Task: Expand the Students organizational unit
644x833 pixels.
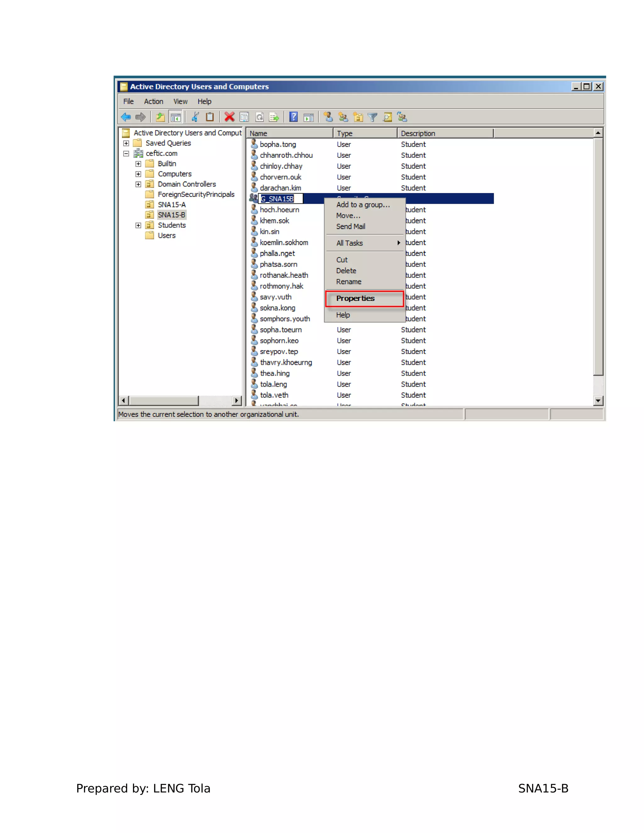Action: [138, 225]
